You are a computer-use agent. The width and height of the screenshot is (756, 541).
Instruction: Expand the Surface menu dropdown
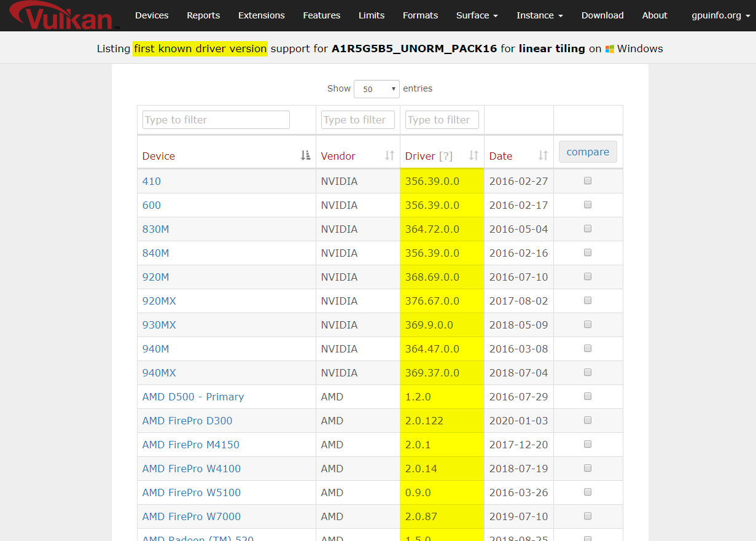(477, 15)
